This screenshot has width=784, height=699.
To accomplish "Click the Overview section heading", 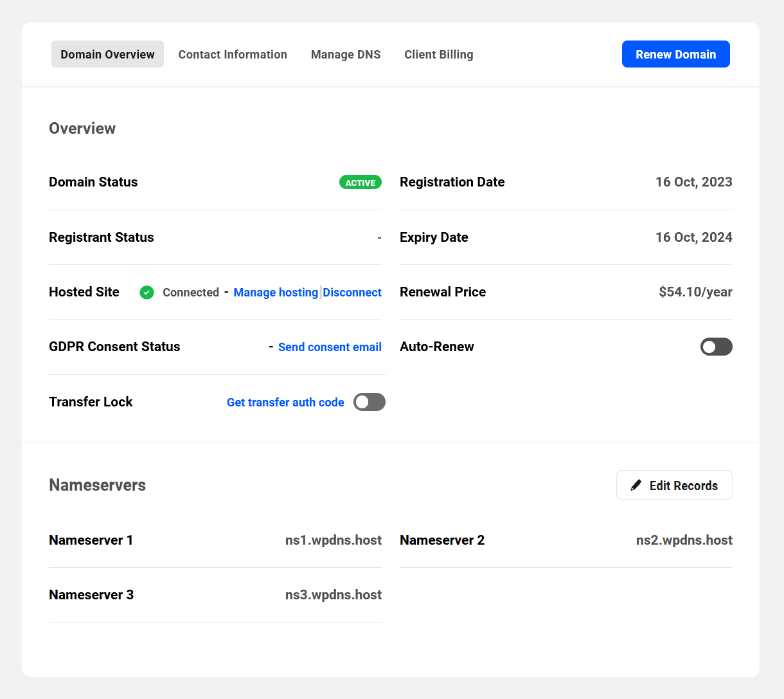I will 82,128.
